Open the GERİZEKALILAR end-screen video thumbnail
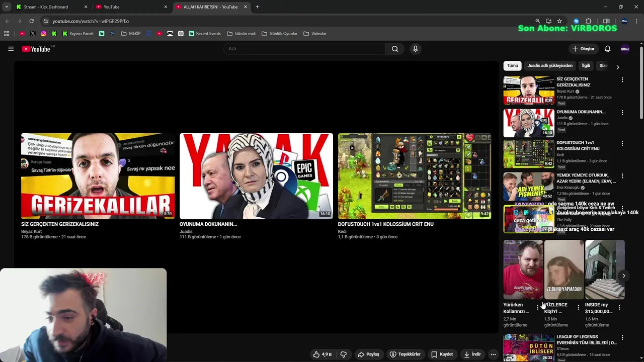Image resolution: width=644 pixels, height=362 pixels. [x=98, y=176]
